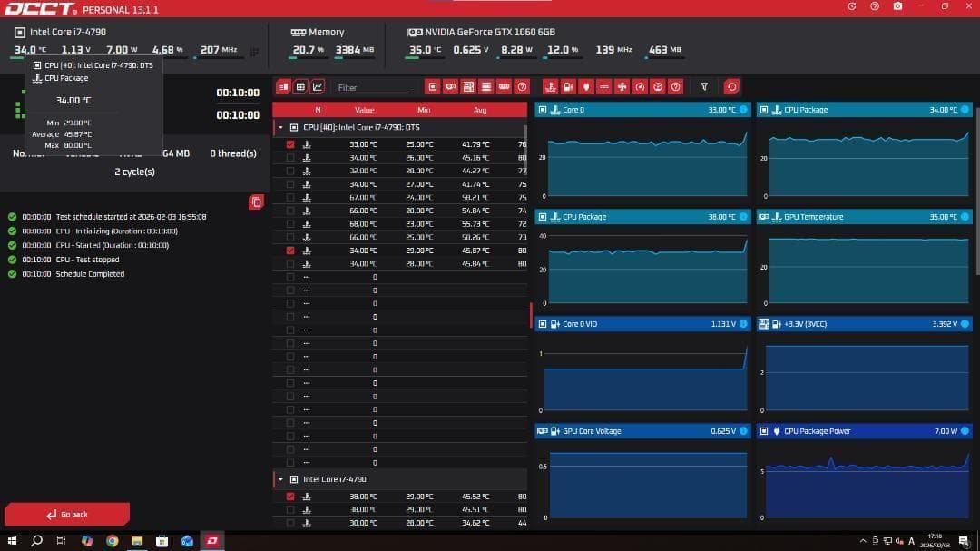
Task: Click the Core 0 VID graph header
Action: pyautogui.click(x=642, y=324)
